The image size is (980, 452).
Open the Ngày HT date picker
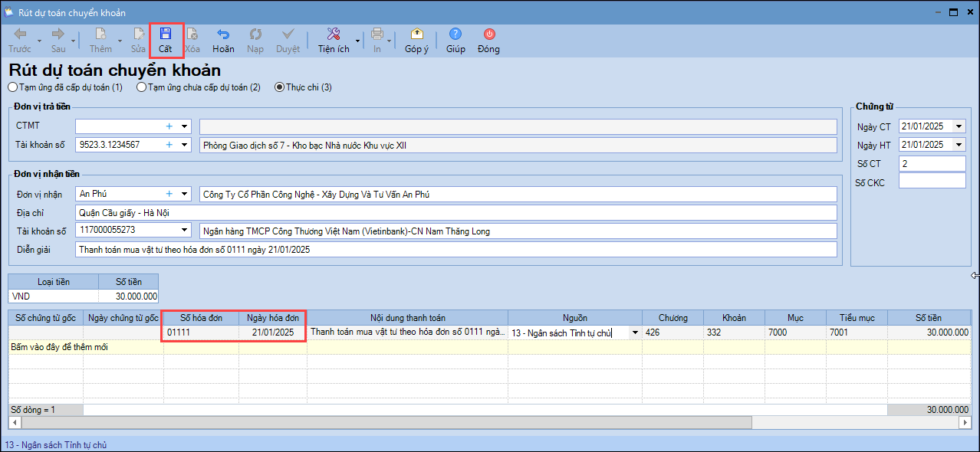(960, 144)
